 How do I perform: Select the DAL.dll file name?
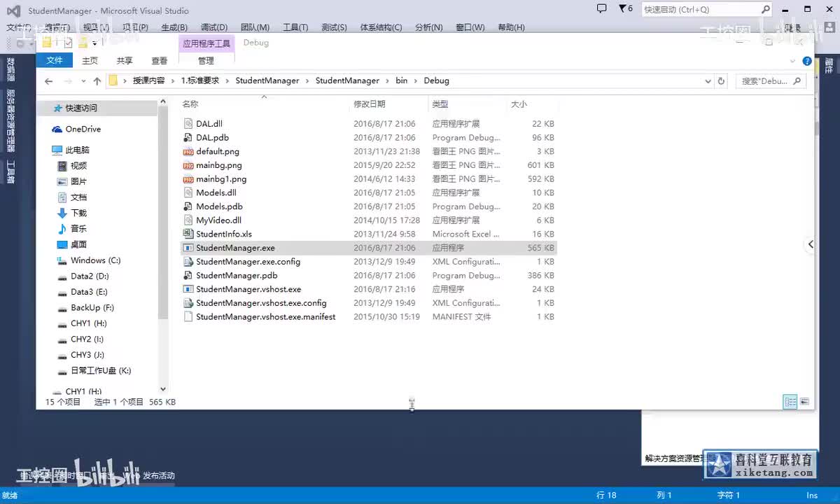point(209,124)
